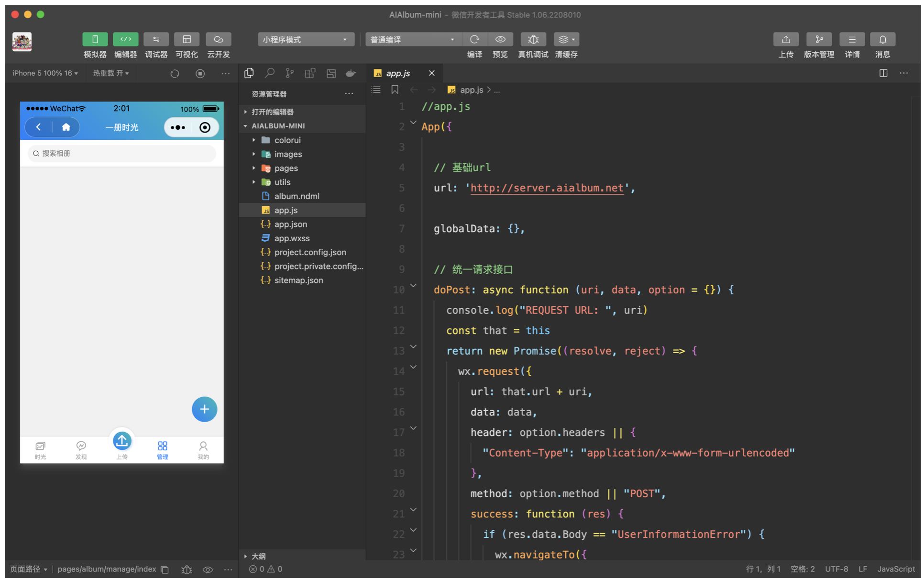Viewport: 924px width, 581px height.
Task: Open version management
Action: tap(819, 39)
